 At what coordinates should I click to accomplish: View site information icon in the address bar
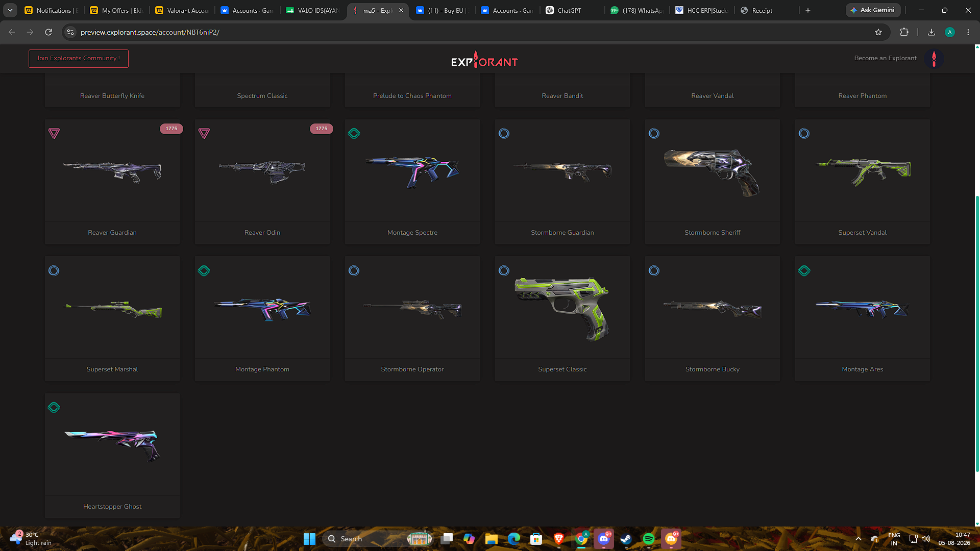[70, 32]
